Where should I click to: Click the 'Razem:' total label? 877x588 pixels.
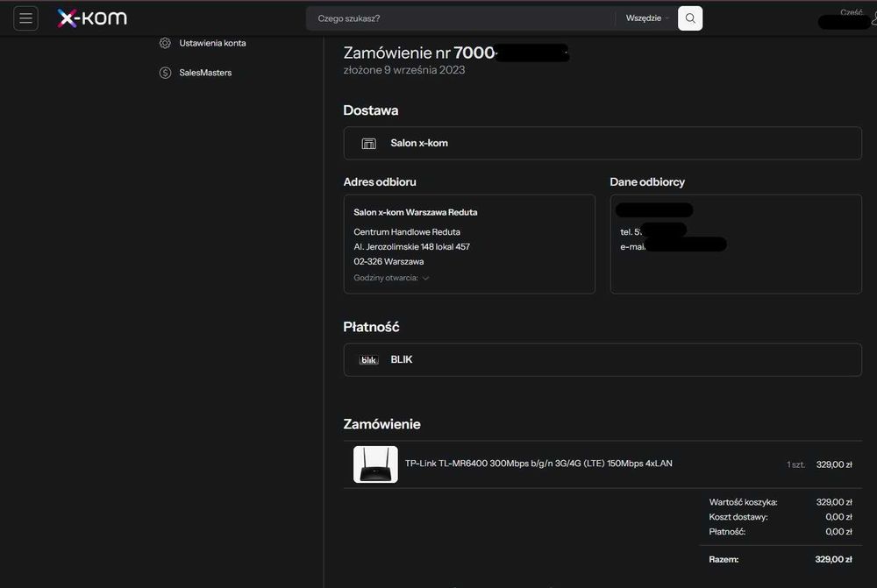point(724,559)
